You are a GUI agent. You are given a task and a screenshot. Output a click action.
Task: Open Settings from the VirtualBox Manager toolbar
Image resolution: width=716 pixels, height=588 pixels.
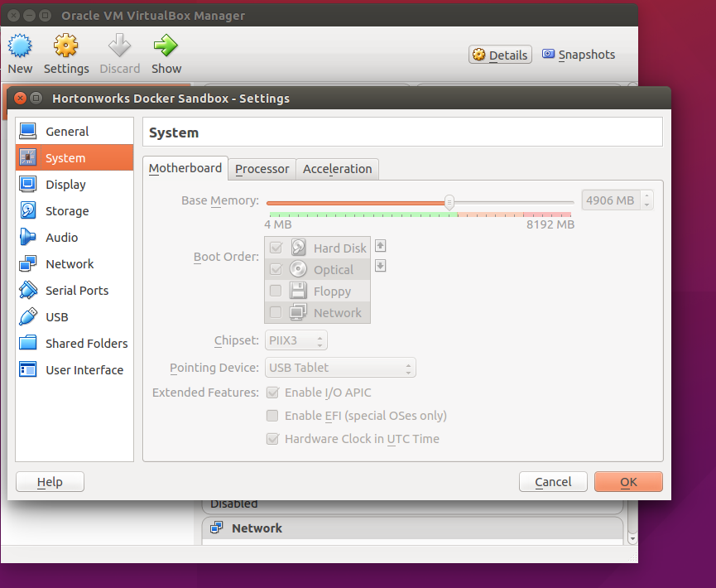click(66, 54)
